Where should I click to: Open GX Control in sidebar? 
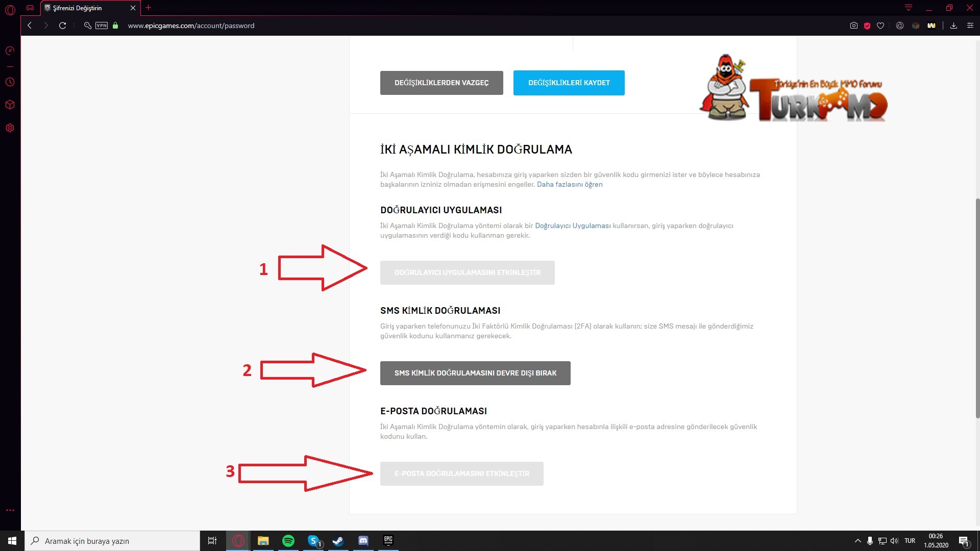pos(10,51)
